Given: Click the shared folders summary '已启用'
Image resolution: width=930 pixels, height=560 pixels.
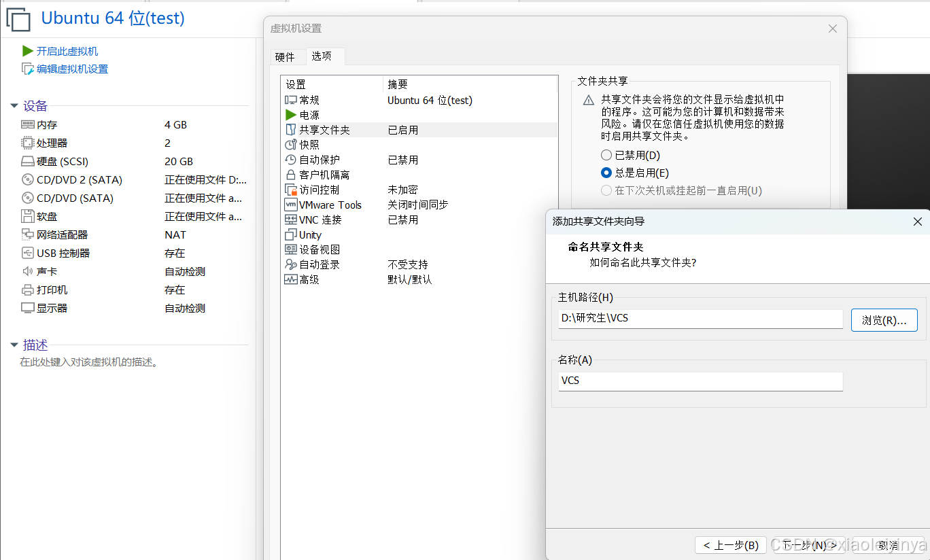Looking at the screenshot, I should pyautogui.click(x=403, y=130).
